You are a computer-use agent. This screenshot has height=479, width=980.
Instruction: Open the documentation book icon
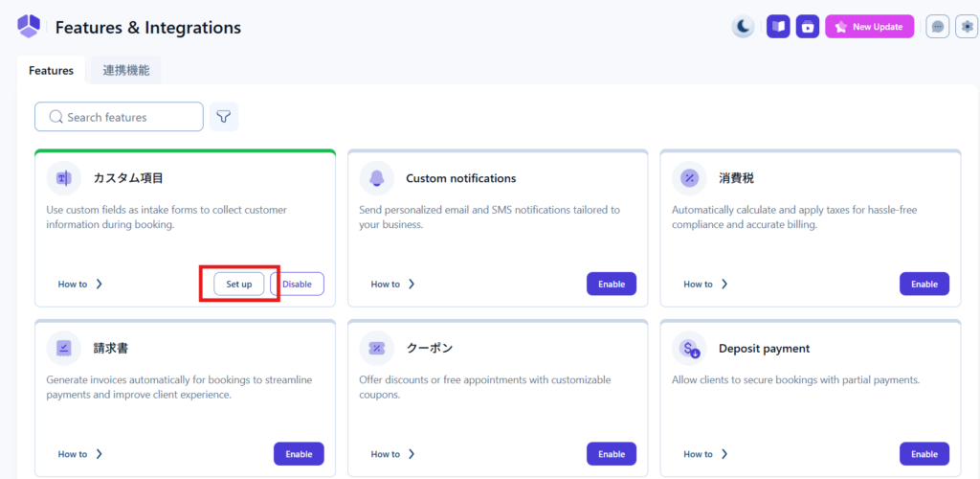point(778,27)
